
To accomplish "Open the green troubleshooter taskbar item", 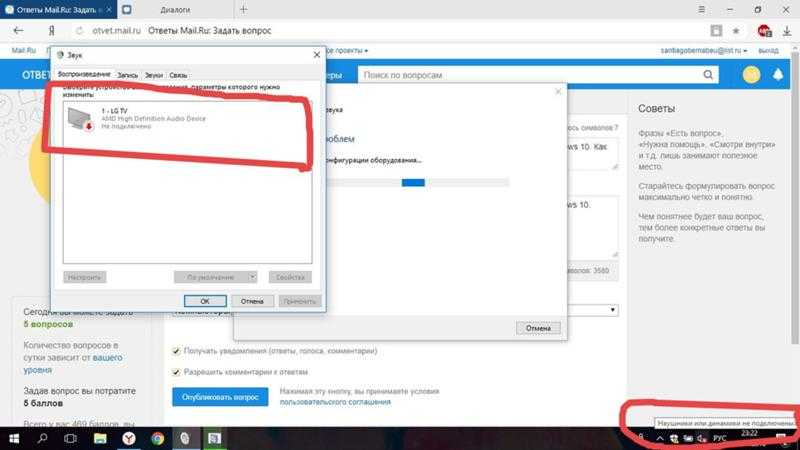I will click(x=214, y=438).
